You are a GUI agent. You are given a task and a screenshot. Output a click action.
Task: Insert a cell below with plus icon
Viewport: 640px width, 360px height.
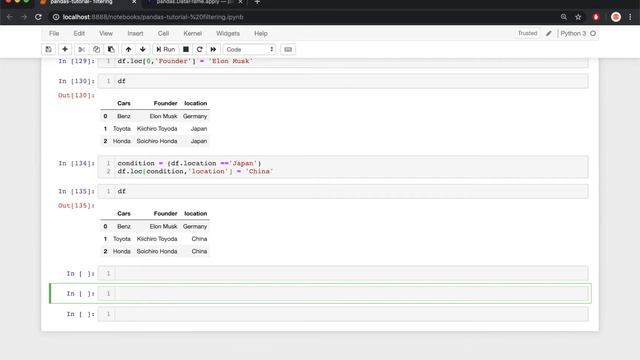click(64, 49)
